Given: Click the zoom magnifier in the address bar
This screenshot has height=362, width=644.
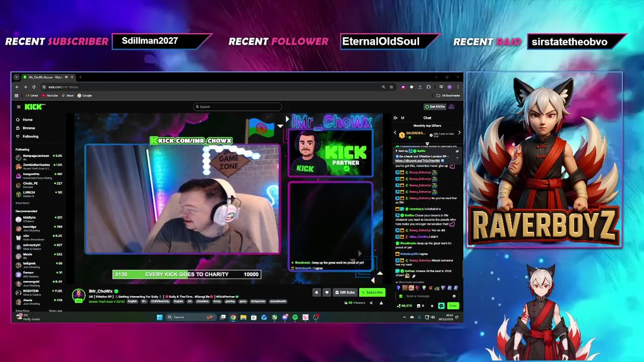Looking at the screenshot, I should click(383, 87).
